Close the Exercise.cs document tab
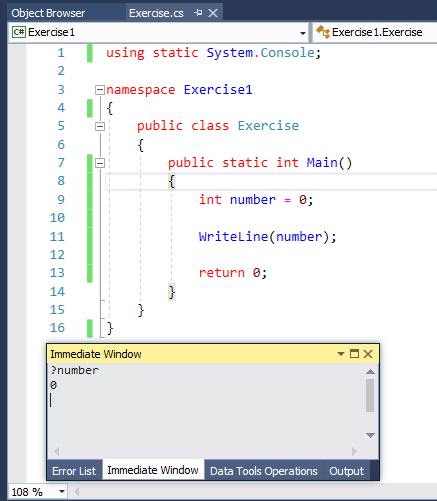 pos(213,13)
